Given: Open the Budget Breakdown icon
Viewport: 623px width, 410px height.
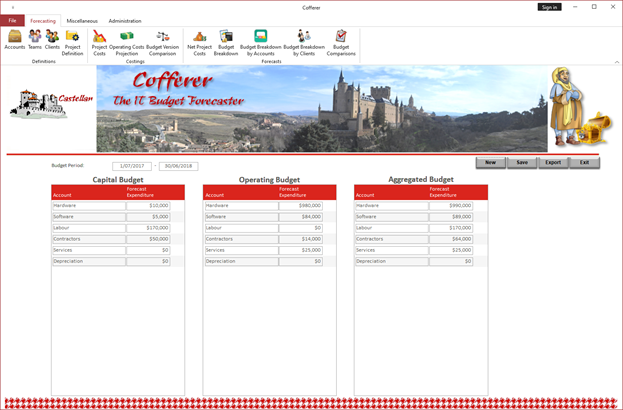Looking at the screenshot, I should click(226, 43).
